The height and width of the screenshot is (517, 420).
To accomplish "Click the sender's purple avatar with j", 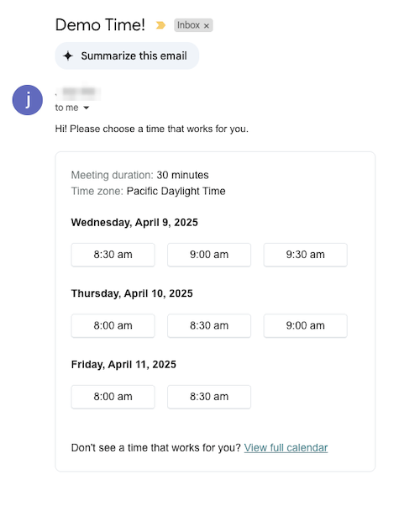I will tap(28, 100).
